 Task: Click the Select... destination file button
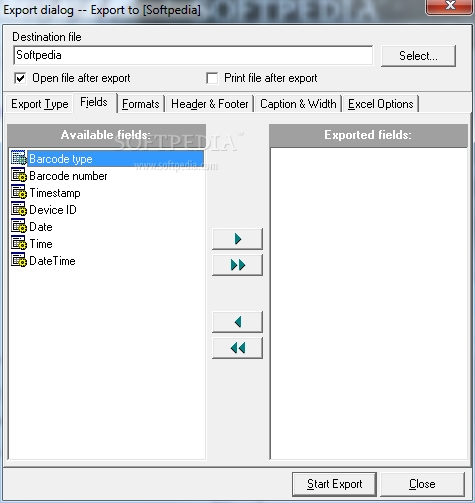coord(418,56)
